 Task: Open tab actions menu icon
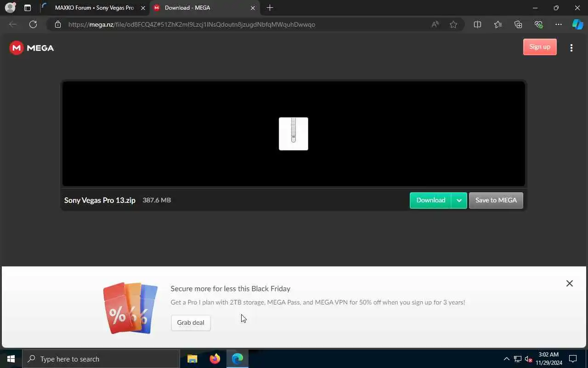coord(28,8)
